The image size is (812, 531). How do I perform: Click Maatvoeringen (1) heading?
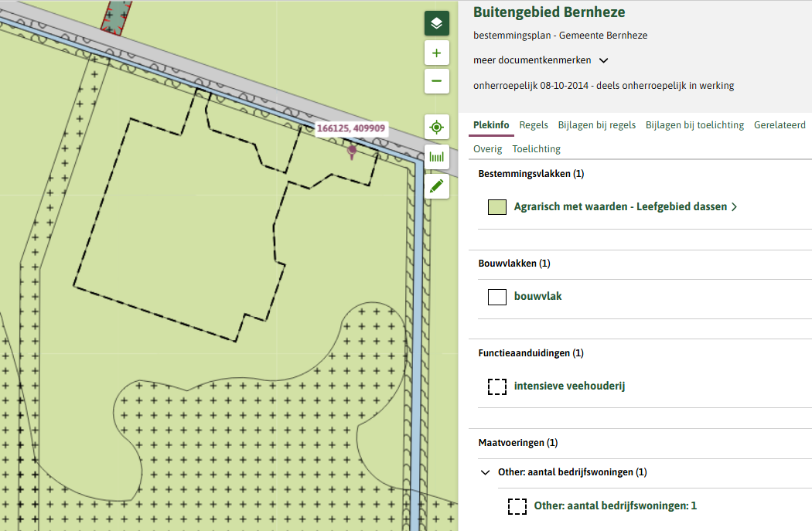518,442
